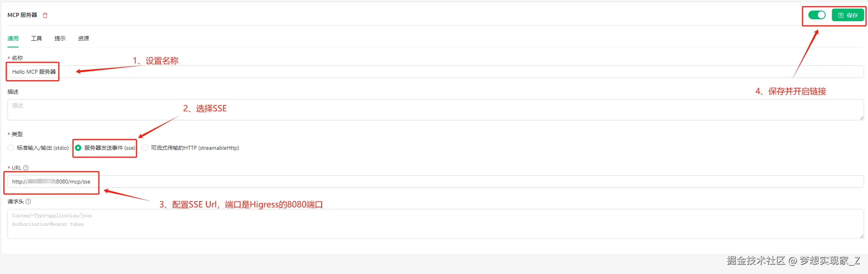Switch to the 通用 tab

(13, 38)
